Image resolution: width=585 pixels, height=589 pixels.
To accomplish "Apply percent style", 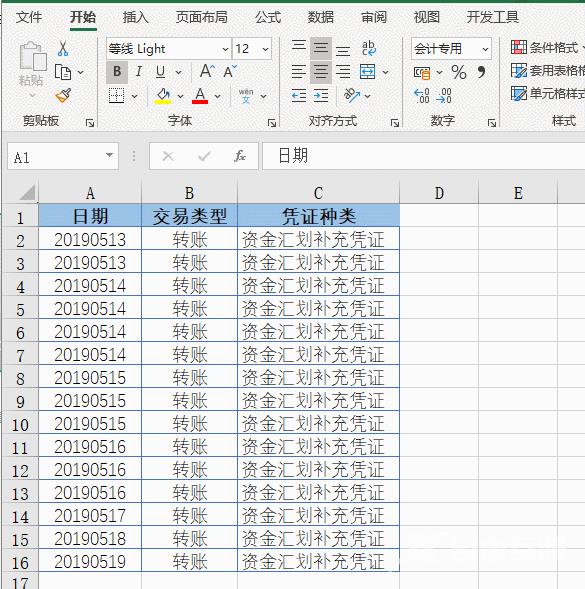I will coord(459,72).
